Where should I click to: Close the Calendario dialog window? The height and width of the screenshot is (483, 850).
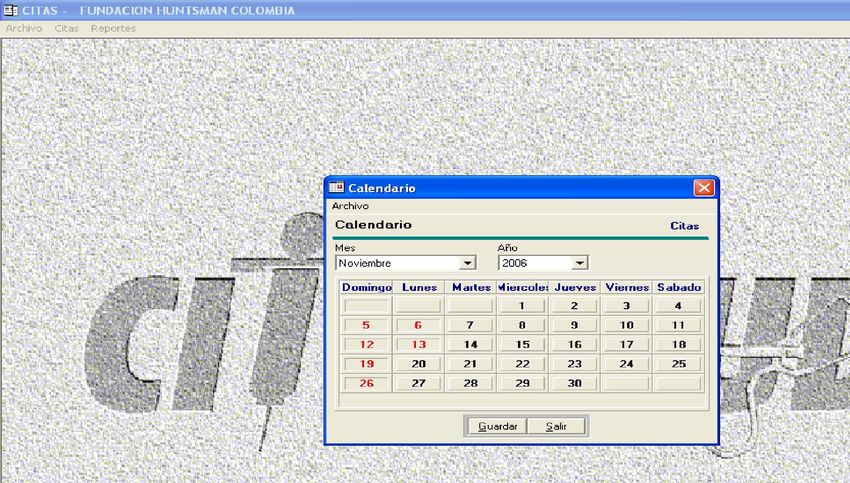704,188
